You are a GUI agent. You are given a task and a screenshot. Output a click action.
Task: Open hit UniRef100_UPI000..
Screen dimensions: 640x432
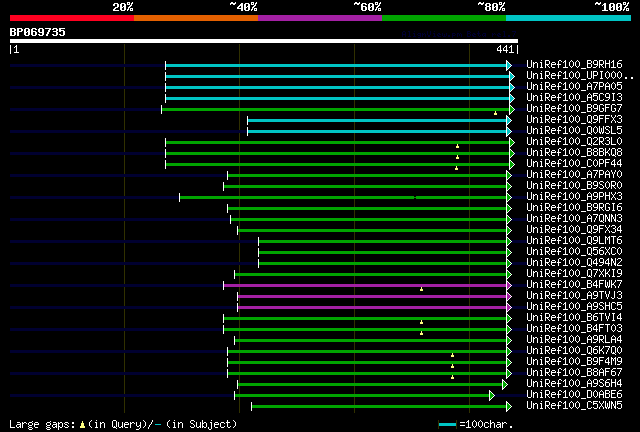pyautogui.click(x=580, y=75)
